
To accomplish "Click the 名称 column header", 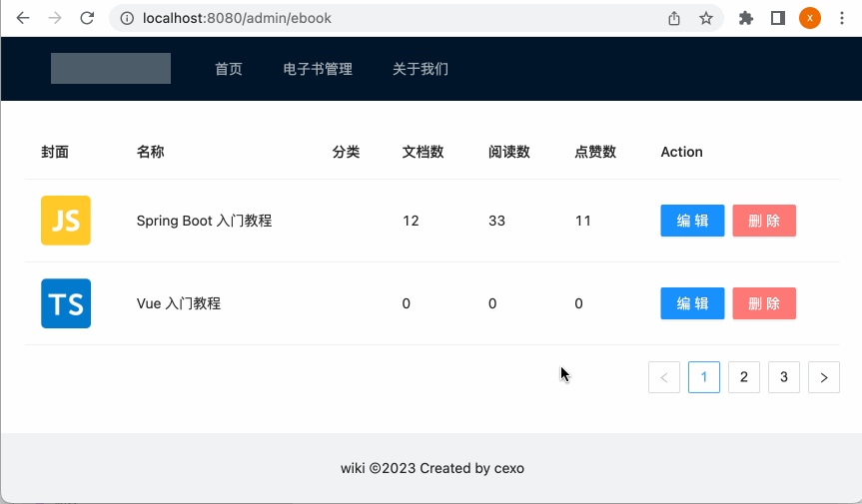I will point(150,152).
